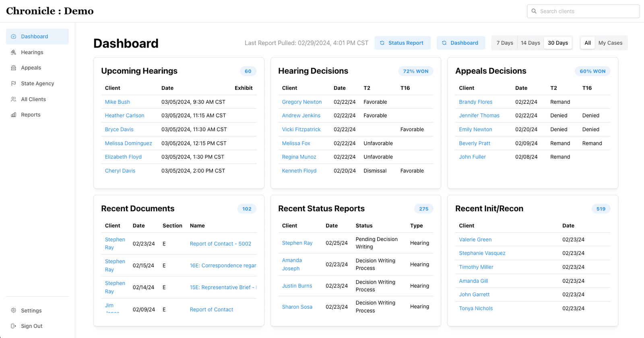
Task: Open client Jennifer Thomas
Action: 479,115
